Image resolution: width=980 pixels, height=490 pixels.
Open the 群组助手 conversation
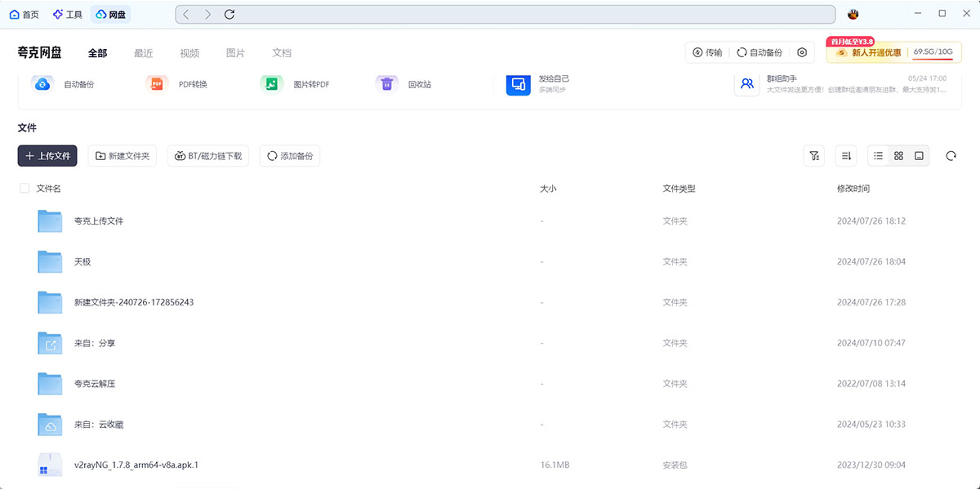(x=841, y=84)
